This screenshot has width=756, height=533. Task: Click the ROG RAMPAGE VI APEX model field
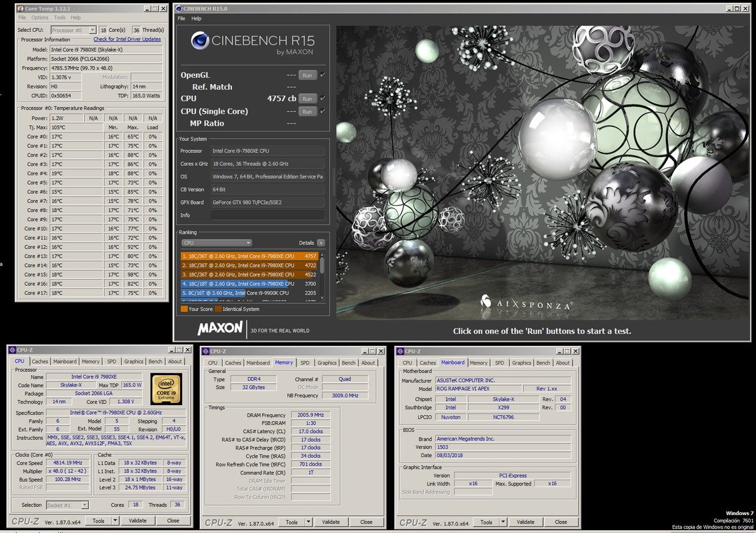tap(478, 388)
